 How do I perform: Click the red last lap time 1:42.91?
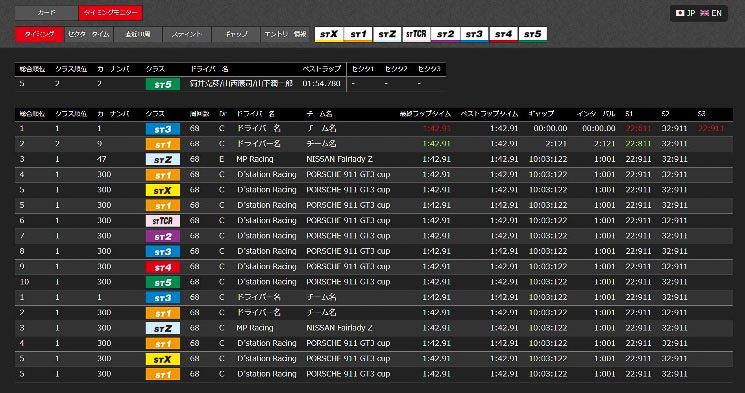[436, 129]
